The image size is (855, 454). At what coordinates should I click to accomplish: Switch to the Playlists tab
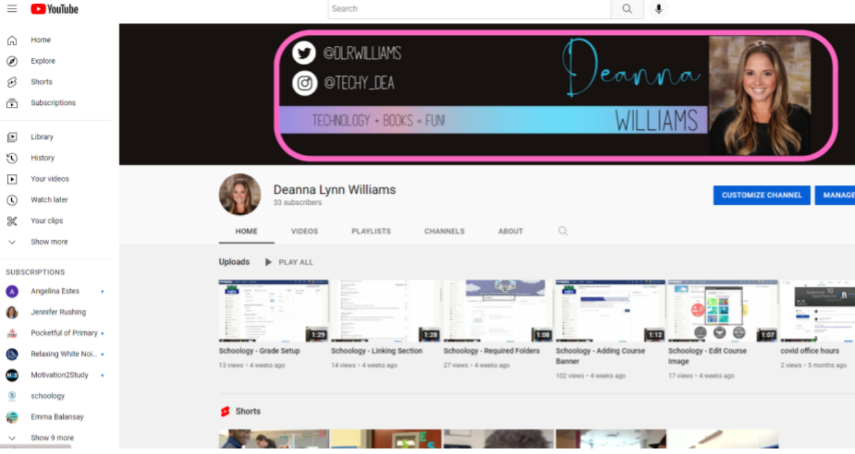pyautogui.click(x=371, y=231)
